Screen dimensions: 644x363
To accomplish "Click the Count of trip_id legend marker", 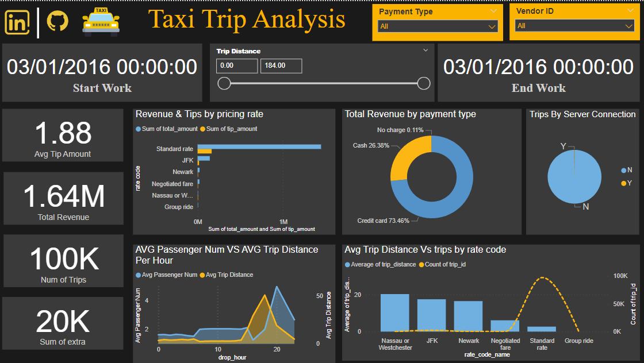I will coord(421,265).
